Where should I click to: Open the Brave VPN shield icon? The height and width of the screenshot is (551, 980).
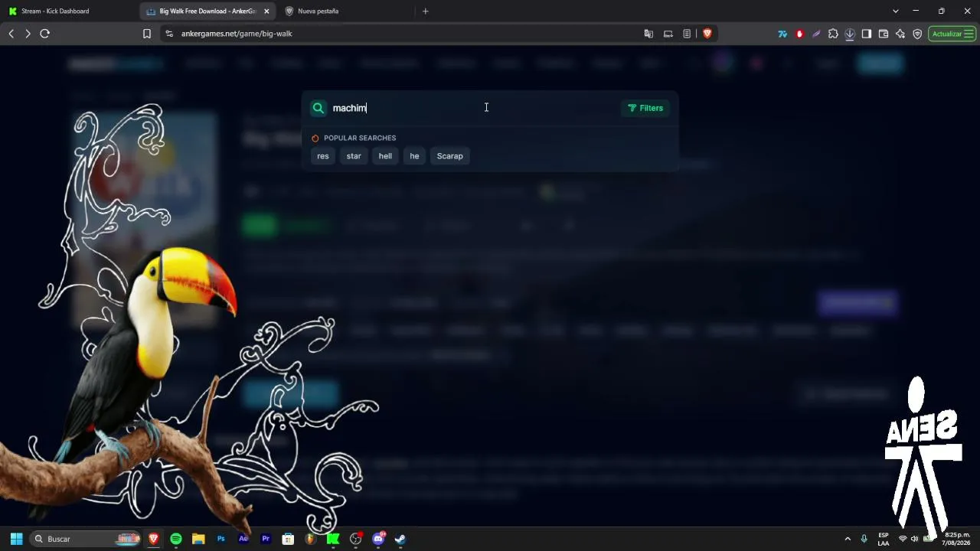point(917,34)
